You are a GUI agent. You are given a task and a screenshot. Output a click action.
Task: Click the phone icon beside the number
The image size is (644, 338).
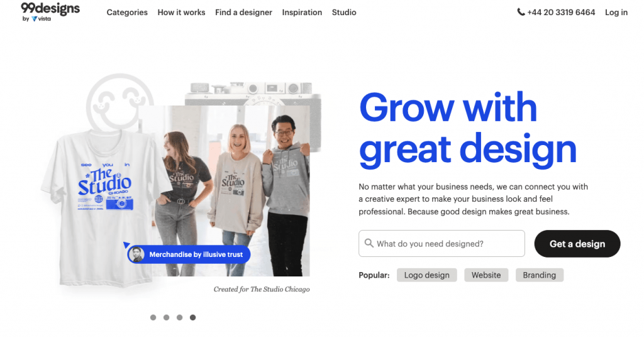click(521, 12)
